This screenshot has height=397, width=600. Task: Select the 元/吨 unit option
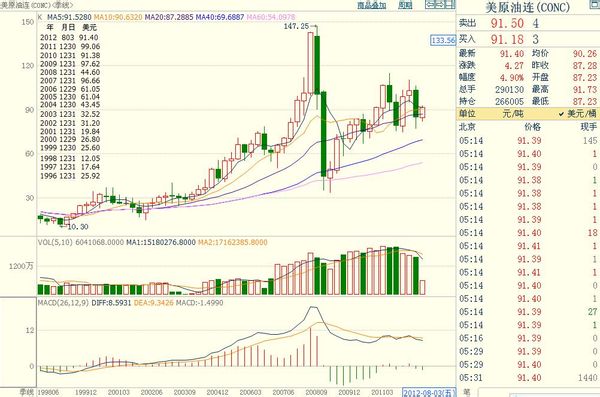pyautogui.click(x=512, y=114)
